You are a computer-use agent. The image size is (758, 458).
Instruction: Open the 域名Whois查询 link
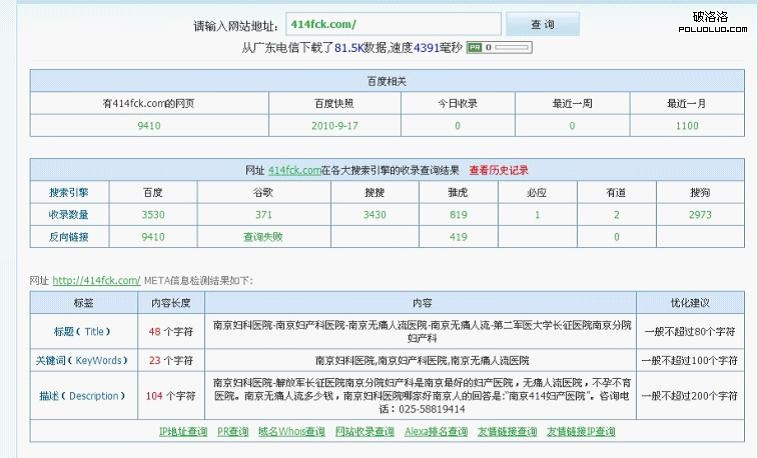[291, 432]
